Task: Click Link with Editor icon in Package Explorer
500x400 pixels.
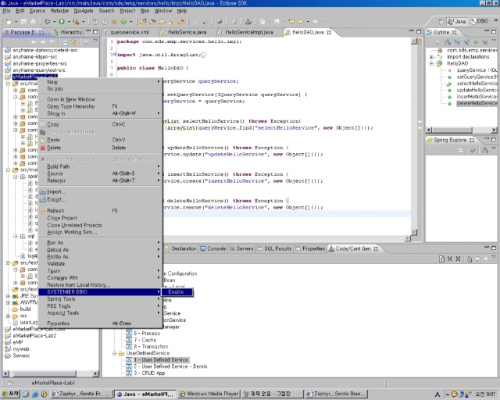Action: pyautogui.click(x=74, y=42)
